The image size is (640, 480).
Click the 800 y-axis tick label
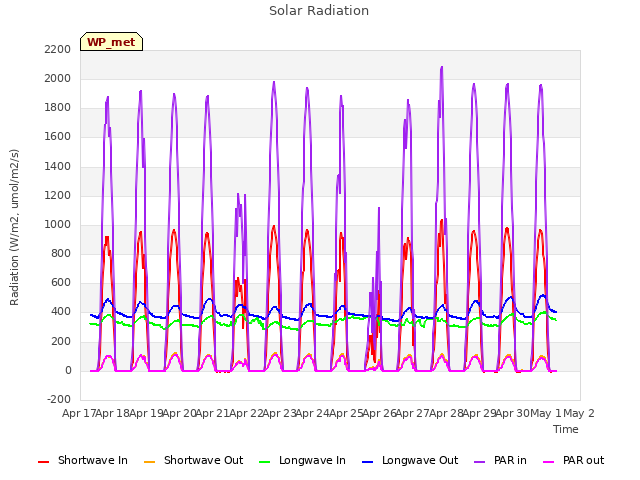pyautogui.click(x=61, y=253)
